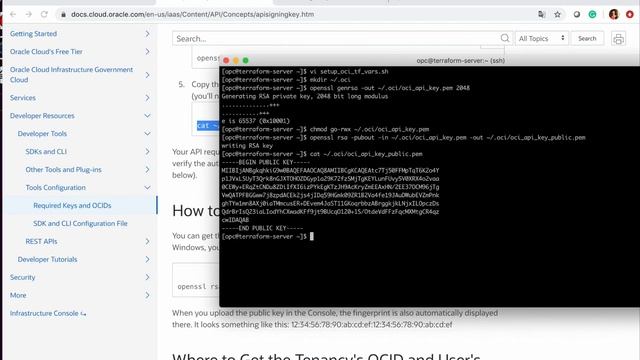Expand the Getting Started chevron
640x360 pixels.
pyautogui.click(x=147, y=34)
